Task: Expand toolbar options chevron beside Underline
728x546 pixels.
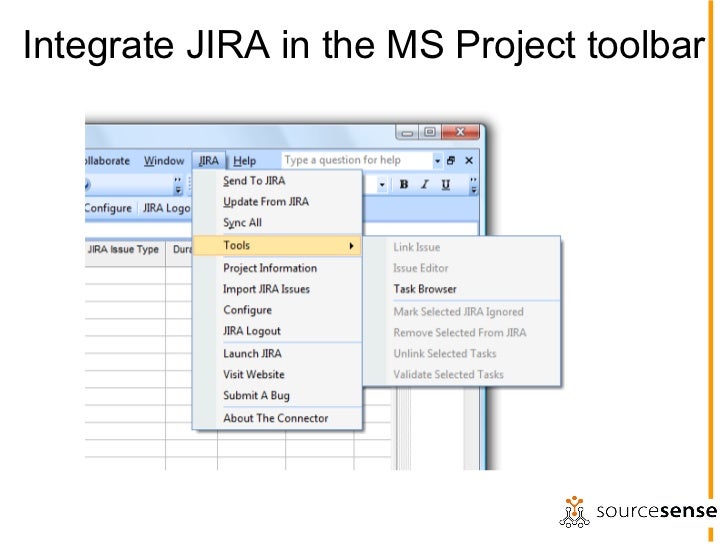Action: point(473,185)
